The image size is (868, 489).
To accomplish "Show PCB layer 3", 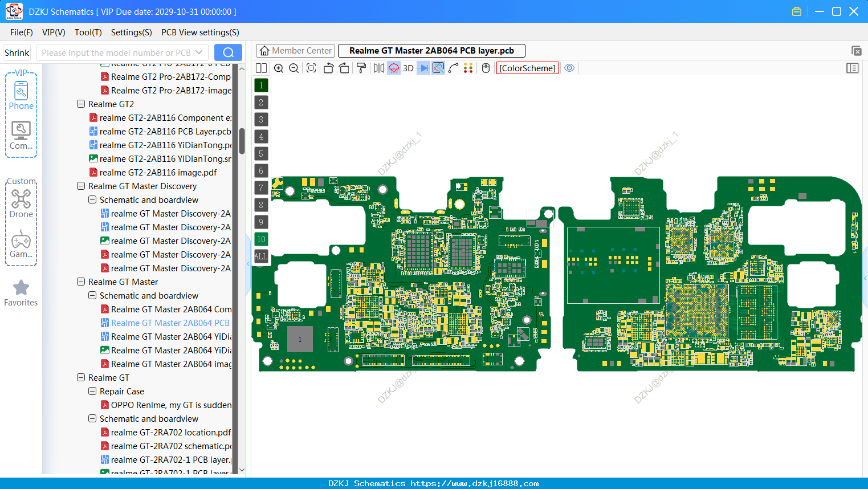I will 261,120.
